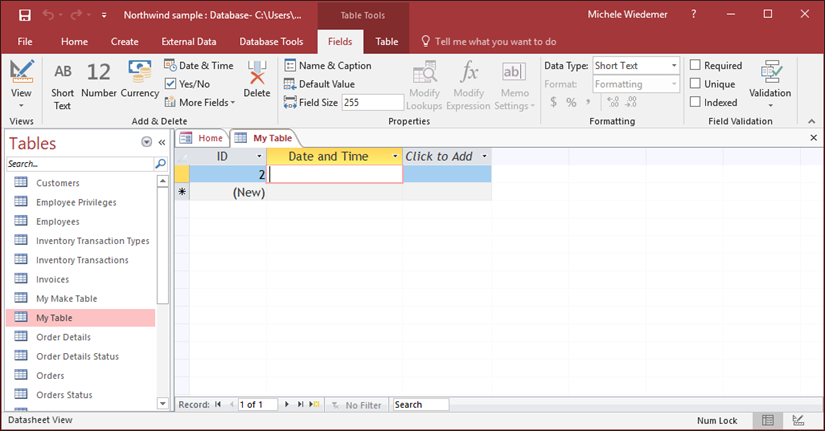Switch to Design View status icon

[x=798, y=420]
